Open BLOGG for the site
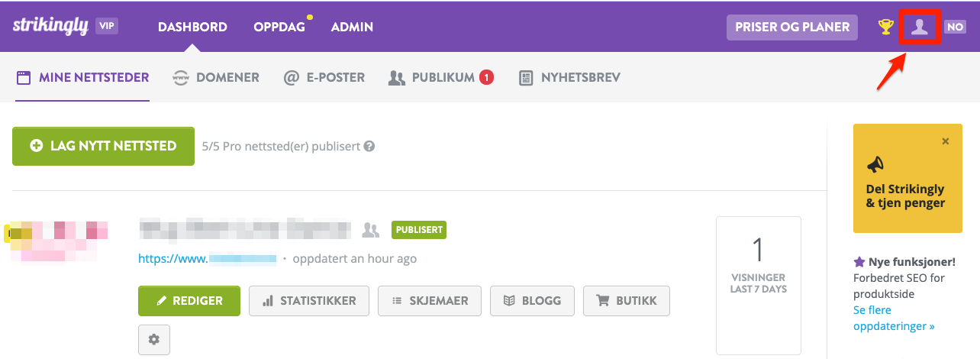Image resolution: width=980 pixels, height=359 pixels. click(532, 301)
